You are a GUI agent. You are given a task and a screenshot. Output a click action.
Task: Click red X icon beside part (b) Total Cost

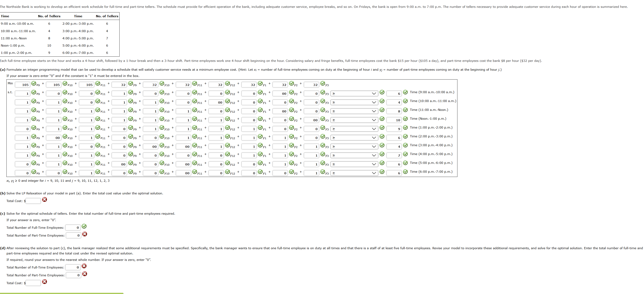[x=45, y=199]
